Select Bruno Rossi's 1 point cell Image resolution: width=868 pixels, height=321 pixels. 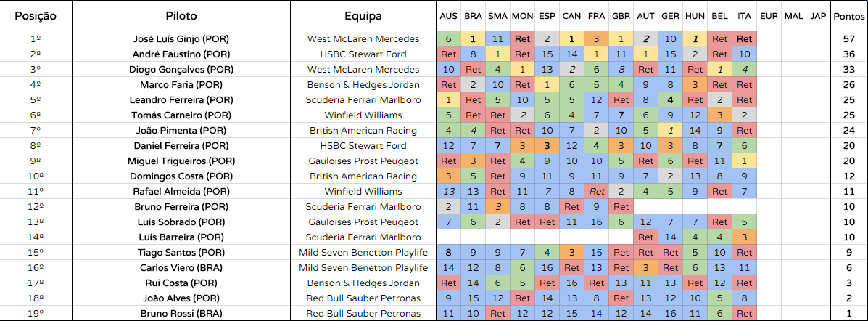click(848, 313)
